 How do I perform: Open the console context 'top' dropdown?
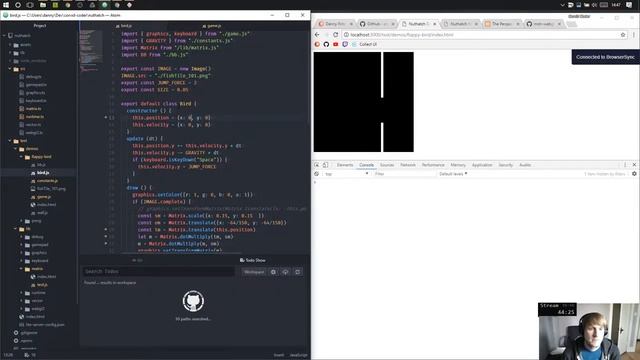[x=347, y=174]
